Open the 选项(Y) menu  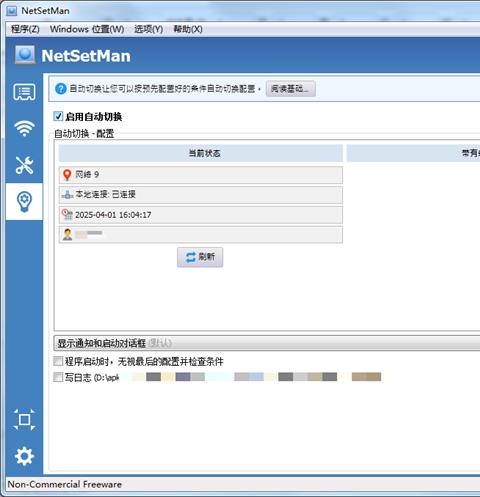click(148, 29)
